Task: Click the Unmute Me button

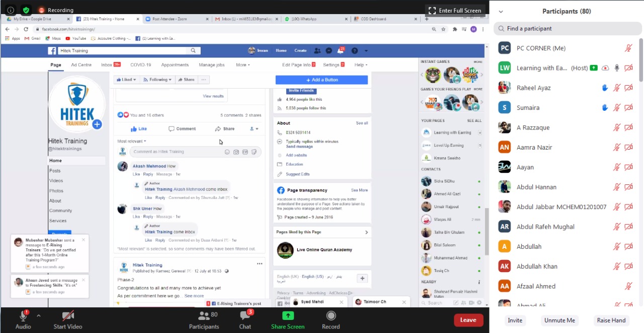Action: tap(559, 320)
